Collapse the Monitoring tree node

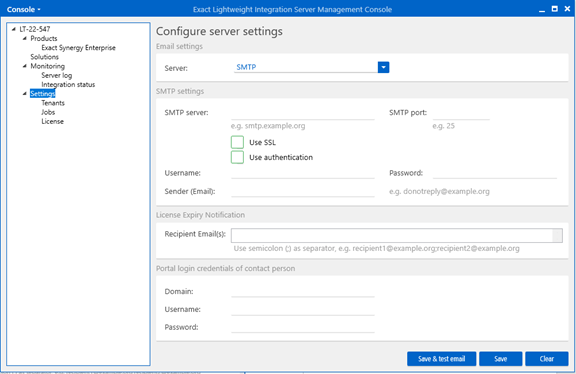[25, 66]
